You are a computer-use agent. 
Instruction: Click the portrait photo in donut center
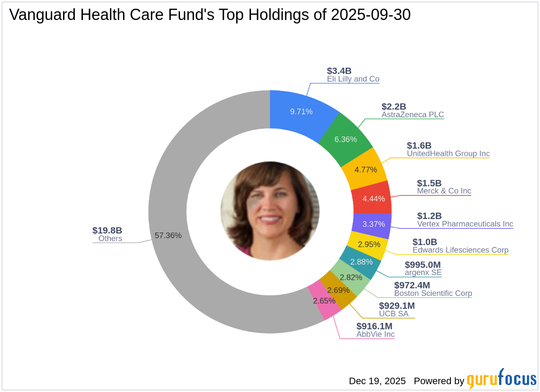point(270,211)
